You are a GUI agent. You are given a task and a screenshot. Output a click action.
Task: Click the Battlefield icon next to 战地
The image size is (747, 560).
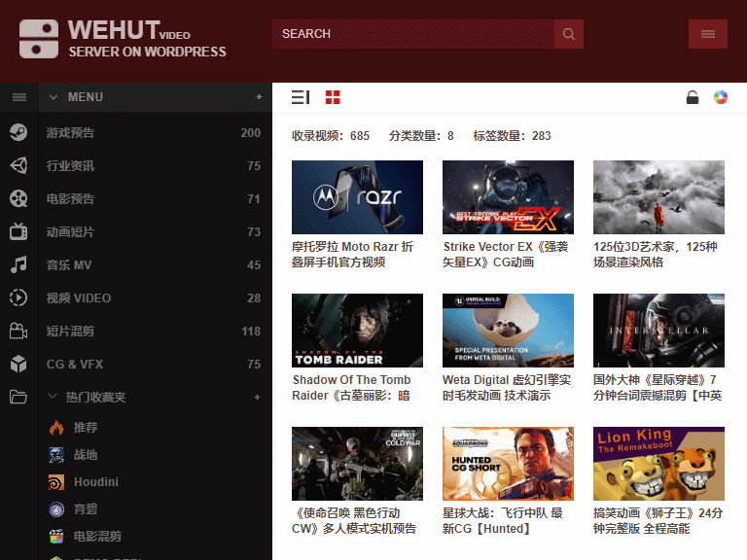[56, 455]
